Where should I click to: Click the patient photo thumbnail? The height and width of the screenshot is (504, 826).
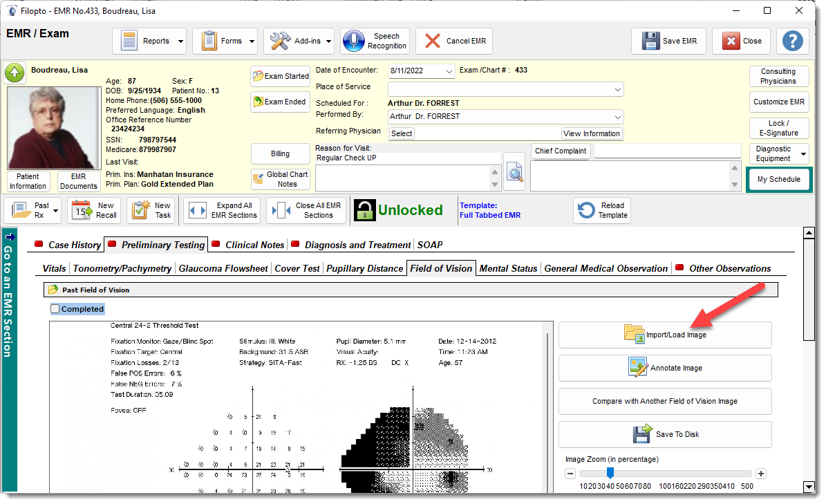pos(54,128)
